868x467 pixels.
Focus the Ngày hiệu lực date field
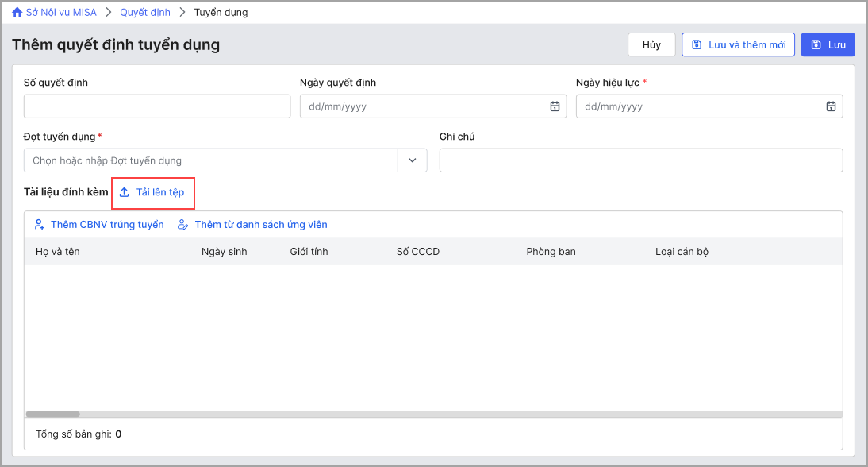709,106
